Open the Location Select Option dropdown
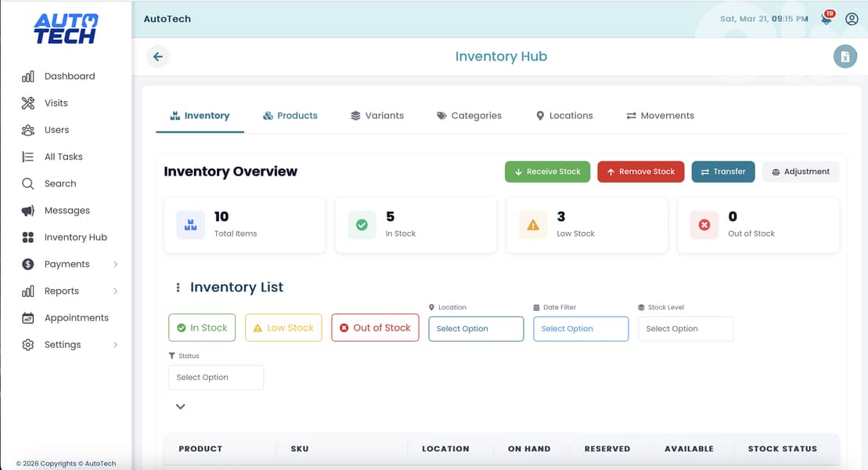 (476, 328)
